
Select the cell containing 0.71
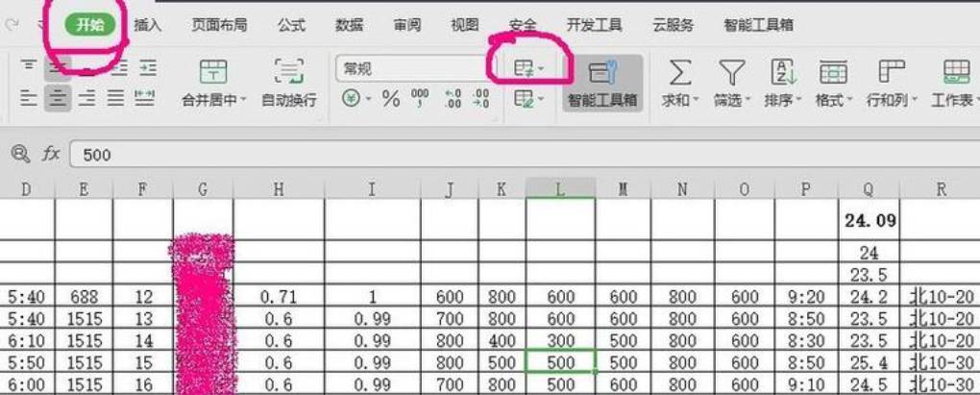click(x=279, y=296)
